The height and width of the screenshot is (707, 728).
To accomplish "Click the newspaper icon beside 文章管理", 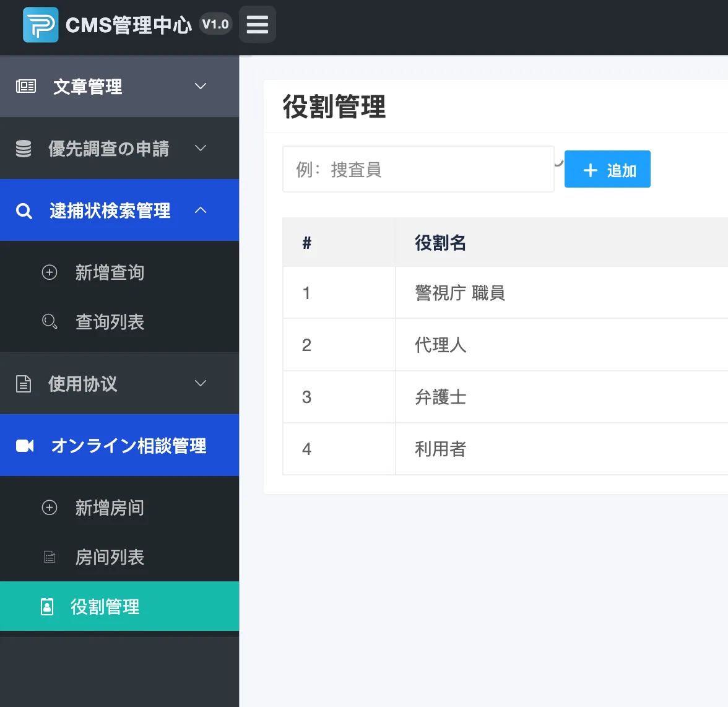I will [x=25, y=86].
